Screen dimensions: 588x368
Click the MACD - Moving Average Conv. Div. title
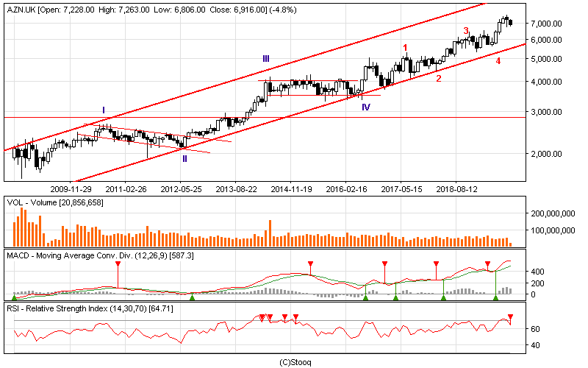click(x=69, y=255)
